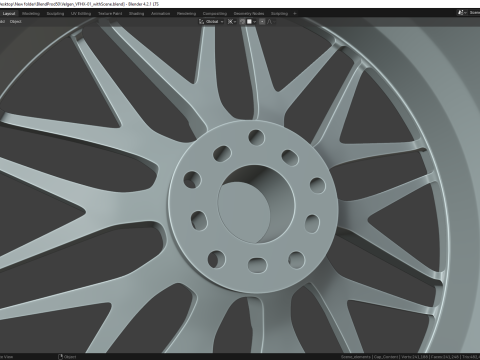Click the scene selector icon at top right
Image resolution: width=480 pixels, height=360 pixels.
461,13
